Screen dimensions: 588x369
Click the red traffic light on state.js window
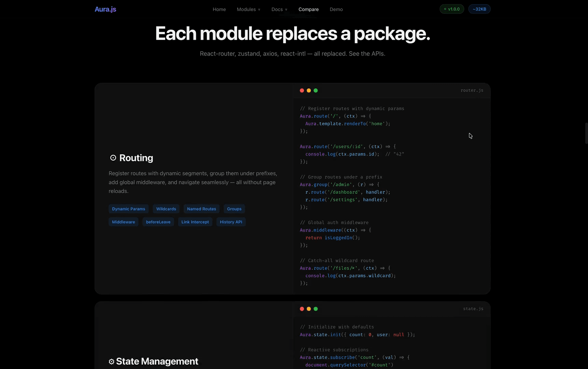(x=302, y=309)
